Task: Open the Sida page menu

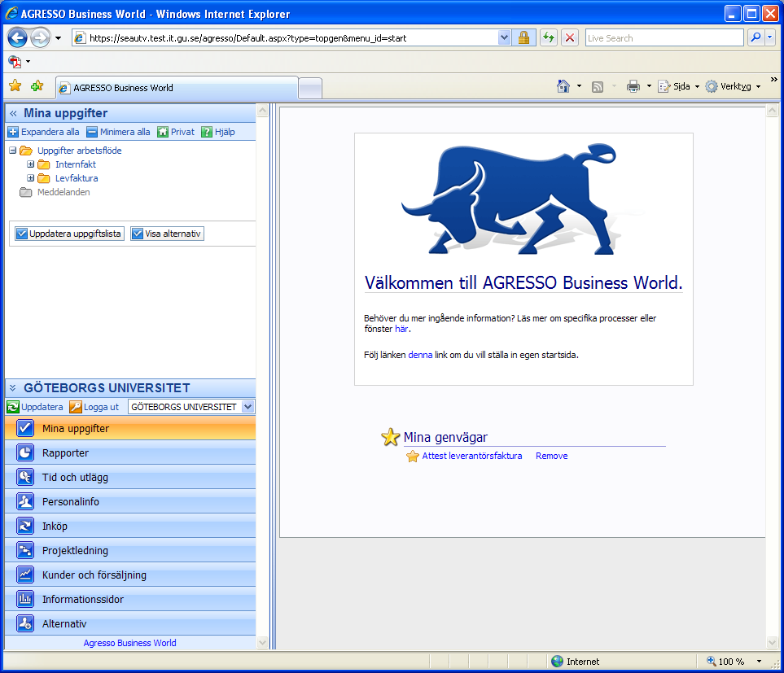Action: (x=678, y=86)
